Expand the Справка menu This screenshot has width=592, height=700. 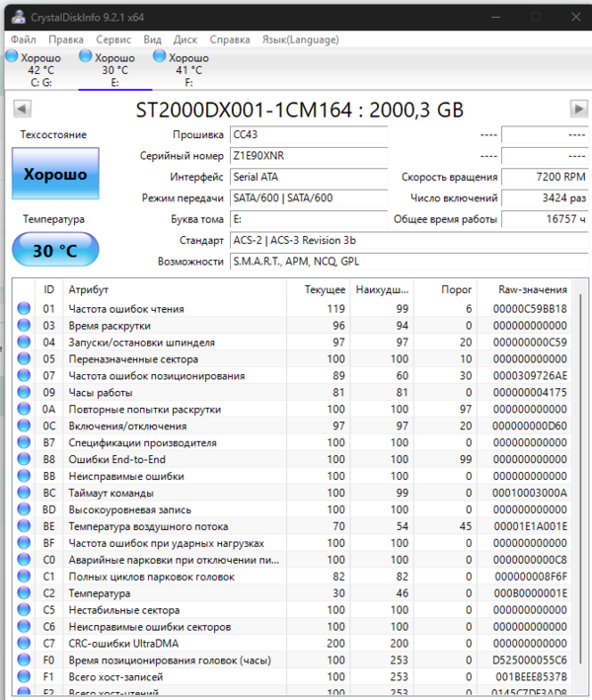click(230, 39)
